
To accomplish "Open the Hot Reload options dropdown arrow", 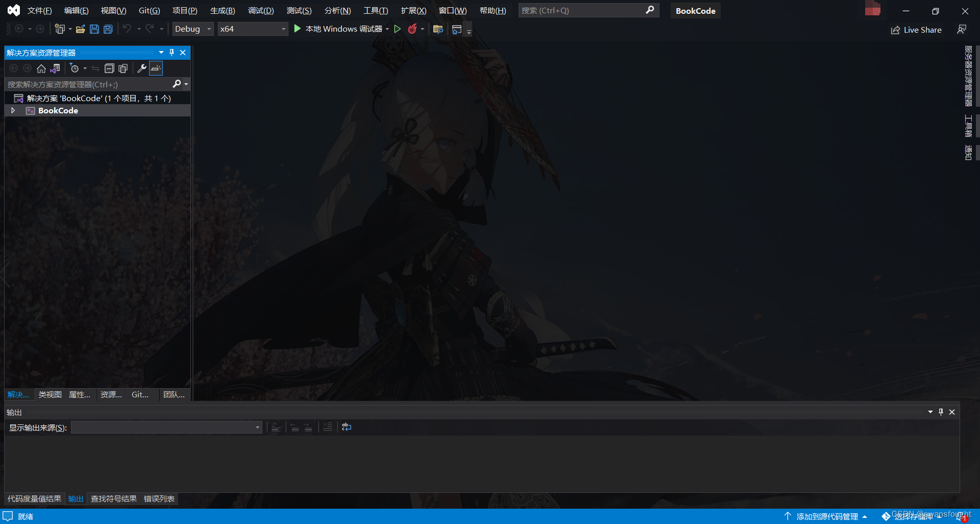I will tap(423, 29).
